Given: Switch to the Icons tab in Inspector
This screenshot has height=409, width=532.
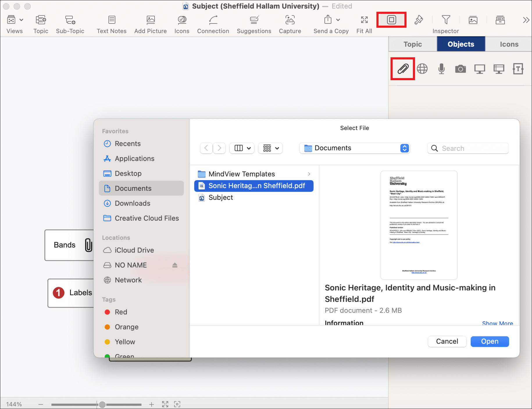Looking at the screenshot, I should pyautogui.click(x=509, y=44).
